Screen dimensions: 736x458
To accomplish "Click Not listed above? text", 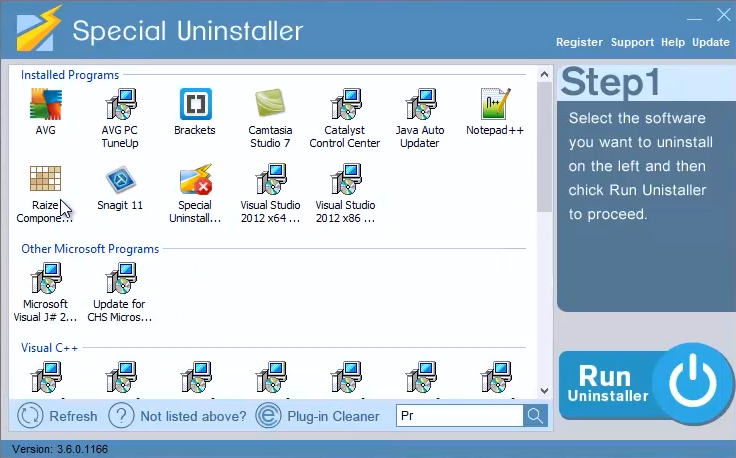I will click(193, 416).
